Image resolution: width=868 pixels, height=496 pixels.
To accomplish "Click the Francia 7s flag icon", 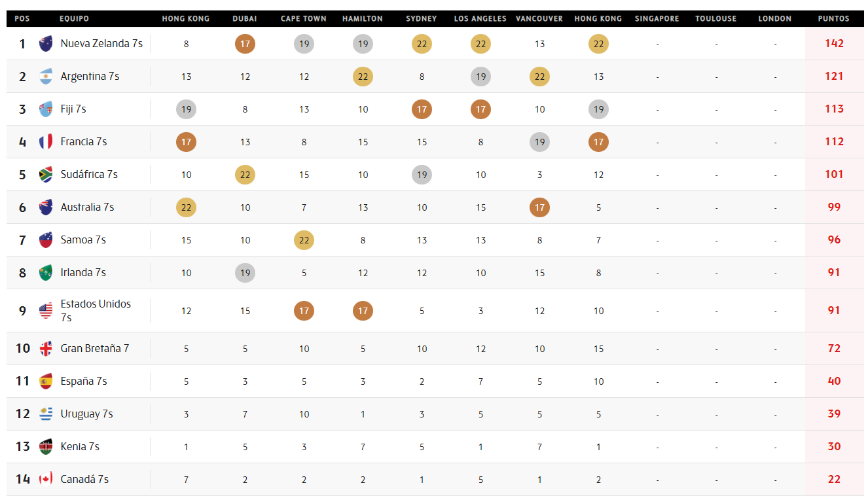I will (x=46, y=142).
